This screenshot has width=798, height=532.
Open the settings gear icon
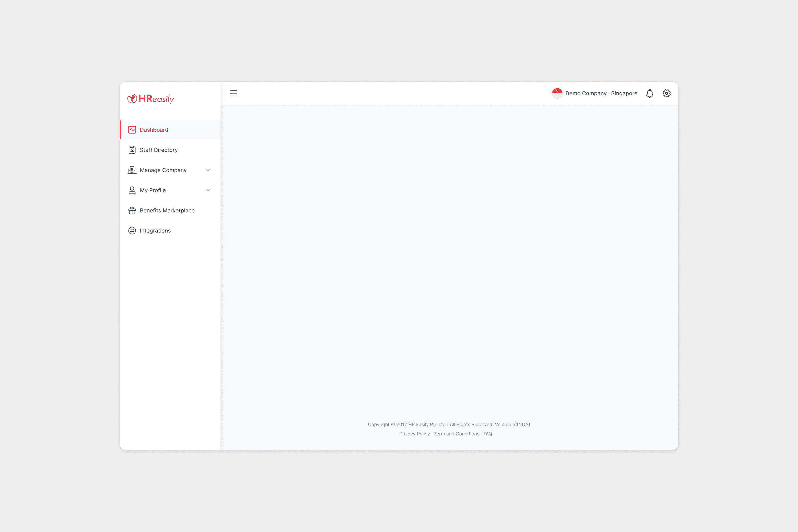666,93
